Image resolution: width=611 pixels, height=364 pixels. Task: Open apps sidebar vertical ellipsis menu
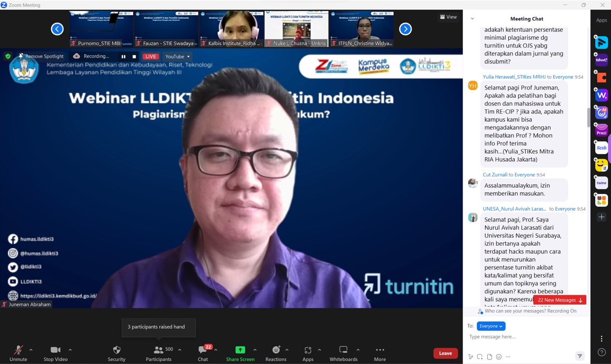coord(601,339)
